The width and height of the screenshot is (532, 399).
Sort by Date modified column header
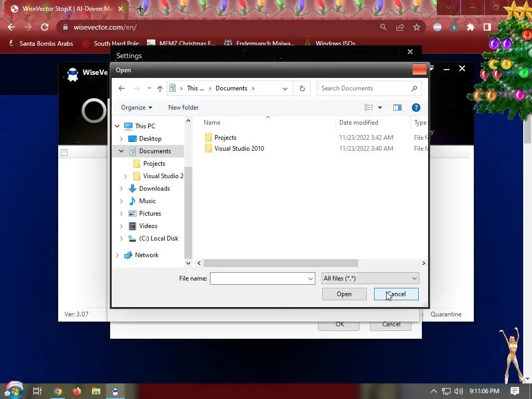(x=358, y=123)
